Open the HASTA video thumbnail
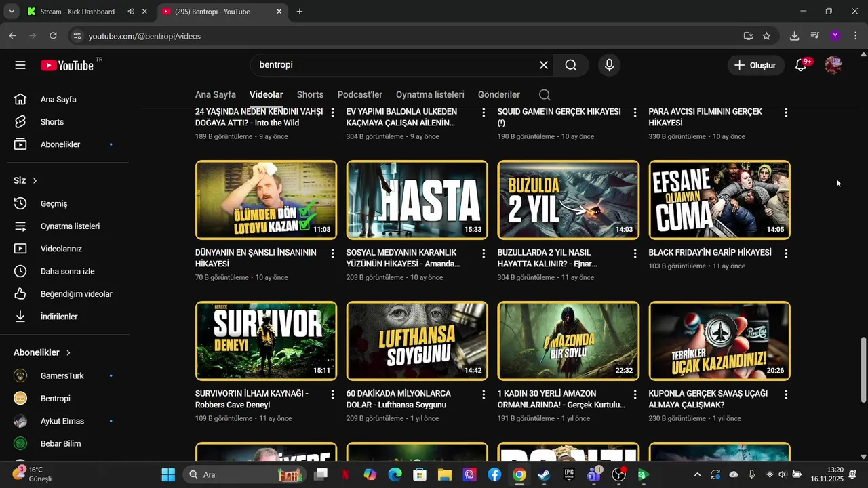This screenshot has height=488, width=868. (417, 200)
